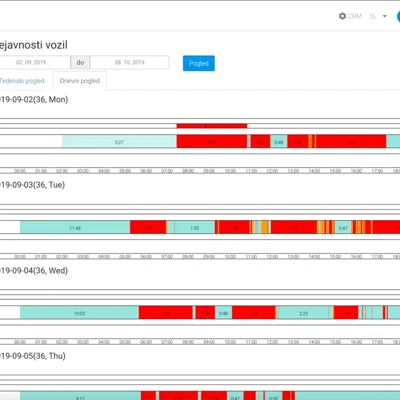Click the teal 0:48 segment on Wednesday

[x=224, y=312]
